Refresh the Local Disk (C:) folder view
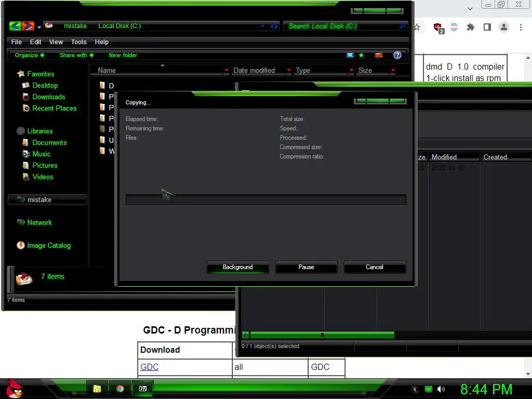This screenshot has height=399, width=532. tap(274, 26)
